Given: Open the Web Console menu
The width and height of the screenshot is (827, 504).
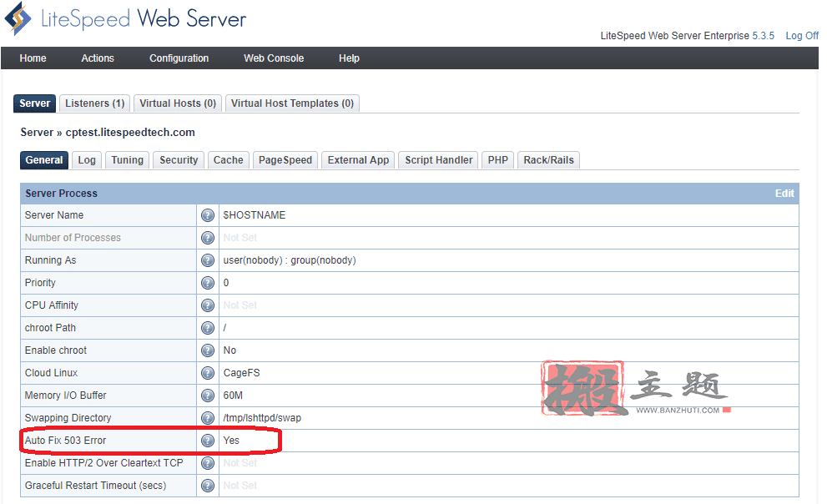Looking at the screenshot, I should 274,58.
